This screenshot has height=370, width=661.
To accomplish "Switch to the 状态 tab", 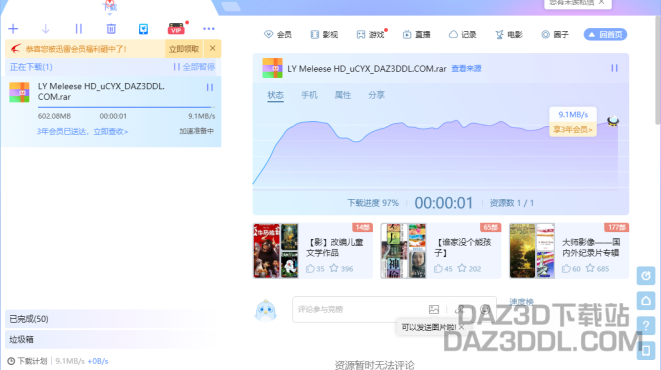I will click(276, 95).
